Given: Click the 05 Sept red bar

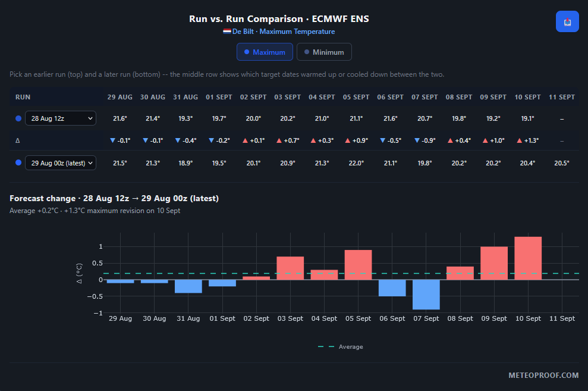Looking at the screenshot, I should pos(358,265).
